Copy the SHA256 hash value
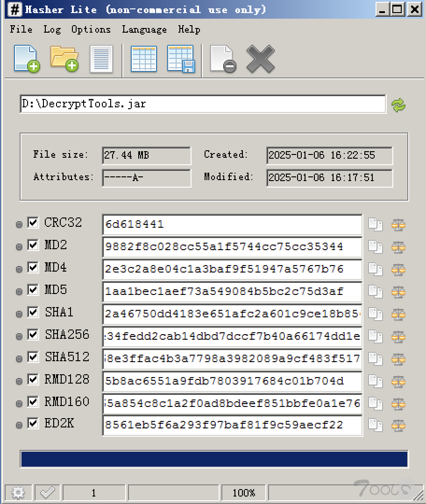Image resolution: width=426 pixels, height=504 pixels. [375, 336]
